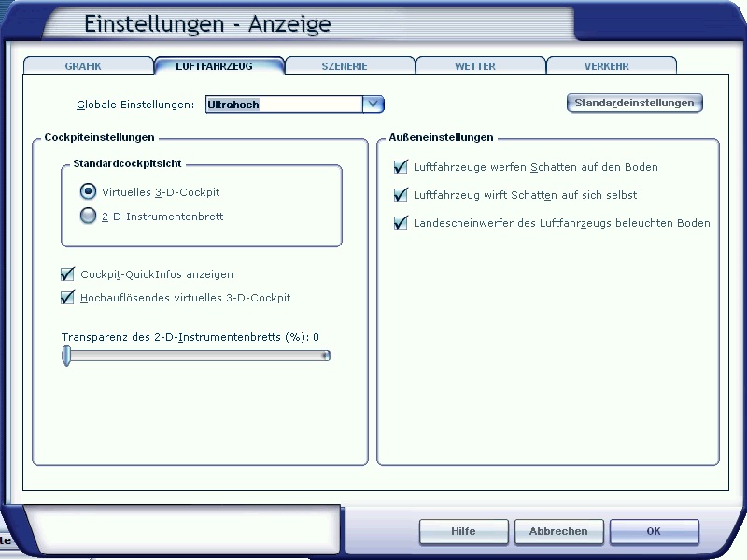Toggle Hochauflösendes virtuelles 3-D-Cockpit

66,297
